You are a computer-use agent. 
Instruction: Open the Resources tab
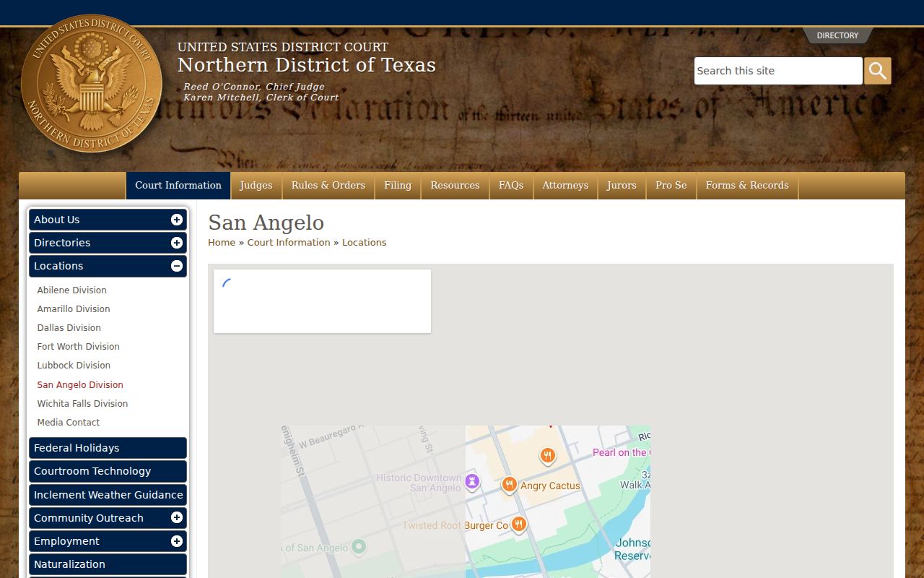tap(455, 186)
